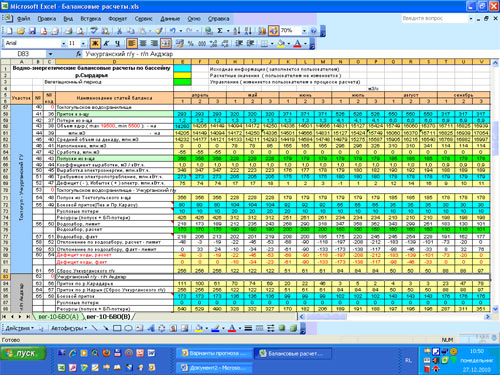Open the formatting toolbar Fill Color dropdown arrow

click(x=289, y=44)
